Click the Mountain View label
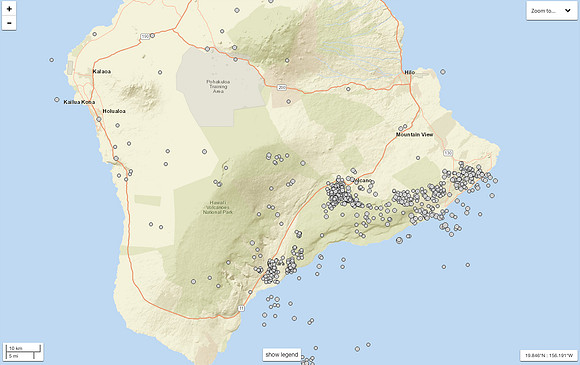This screenshot has height=365, width=580. pos(414,135)
